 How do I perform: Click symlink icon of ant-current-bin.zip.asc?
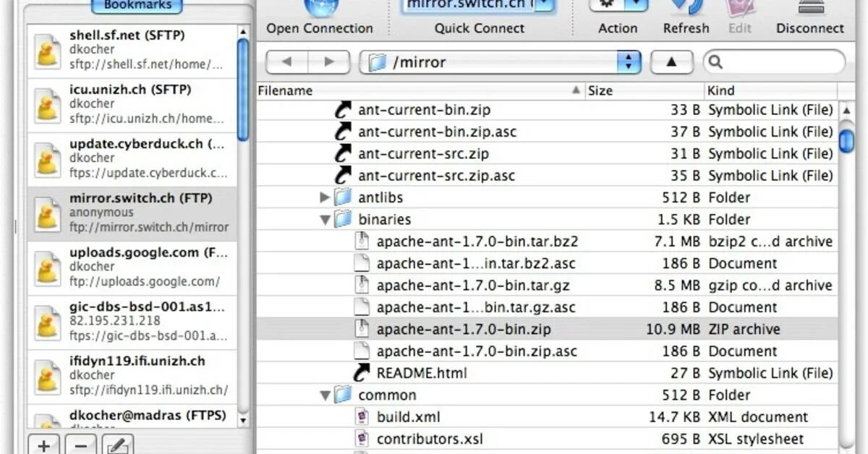click(x=343, y=132)
